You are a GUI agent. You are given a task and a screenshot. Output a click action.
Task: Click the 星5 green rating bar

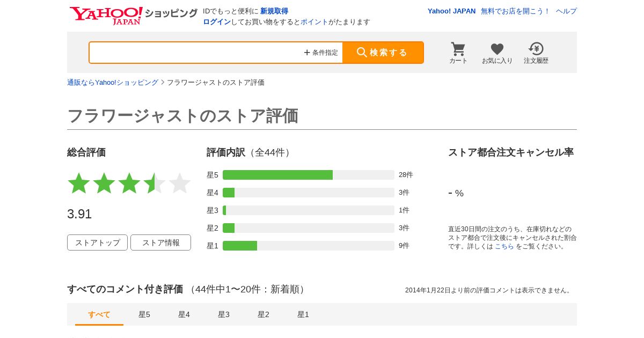pyautogui.click(x=277, y=175)
